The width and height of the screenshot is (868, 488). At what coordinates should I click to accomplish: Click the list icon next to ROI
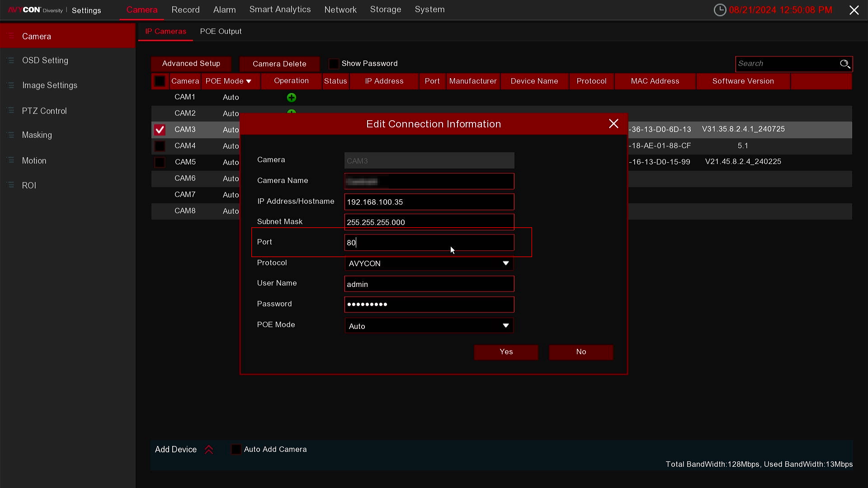click(10, 185)
